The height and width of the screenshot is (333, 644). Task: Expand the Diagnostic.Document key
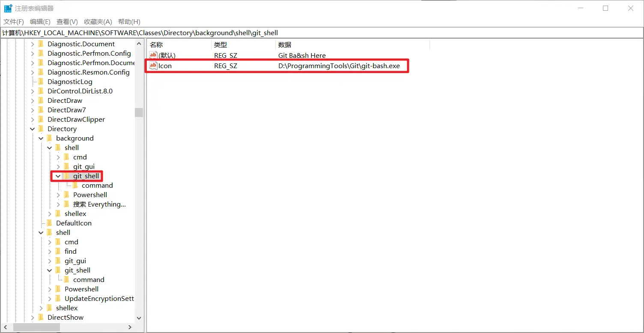coord(33,44)
